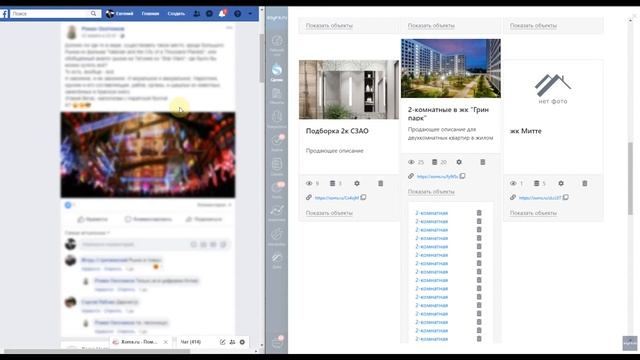Viewport: 640px width, 360px height.
Task: Remove first 2-комнатная object via trash icon
Action: [x=479, y=213]
